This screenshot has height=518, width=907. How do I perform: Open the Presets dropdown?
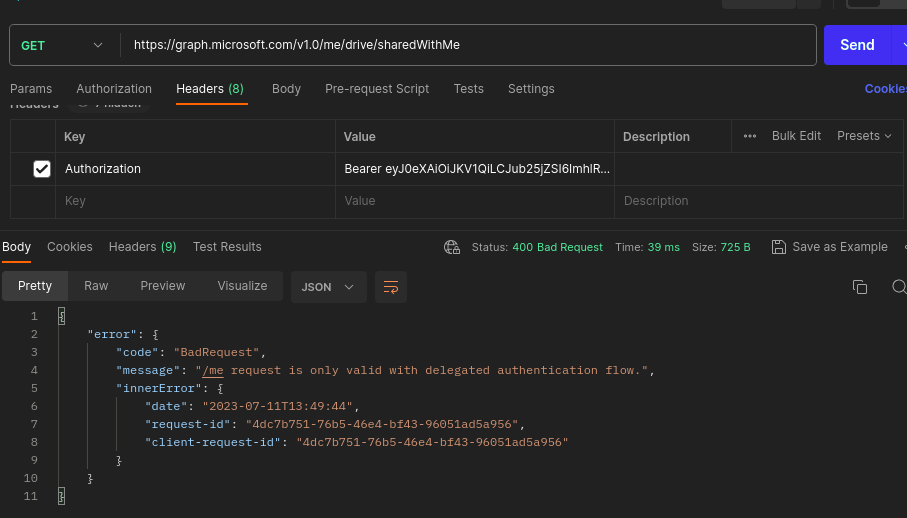pyautogui.click(x=864, y=136)
